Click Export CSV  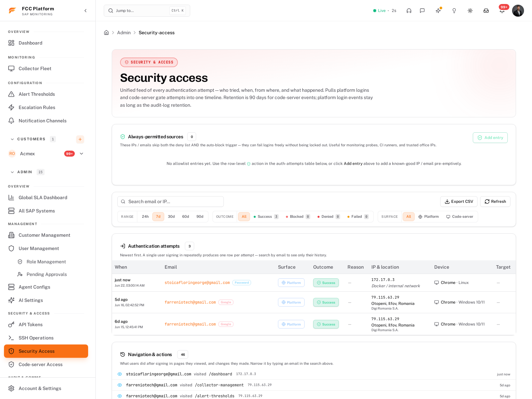coord(459,201)
